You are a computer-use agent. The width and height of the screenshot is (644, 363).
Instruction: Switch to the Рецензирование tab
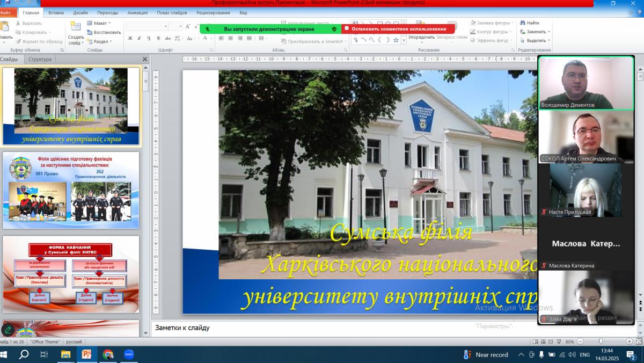pos(213,12)
